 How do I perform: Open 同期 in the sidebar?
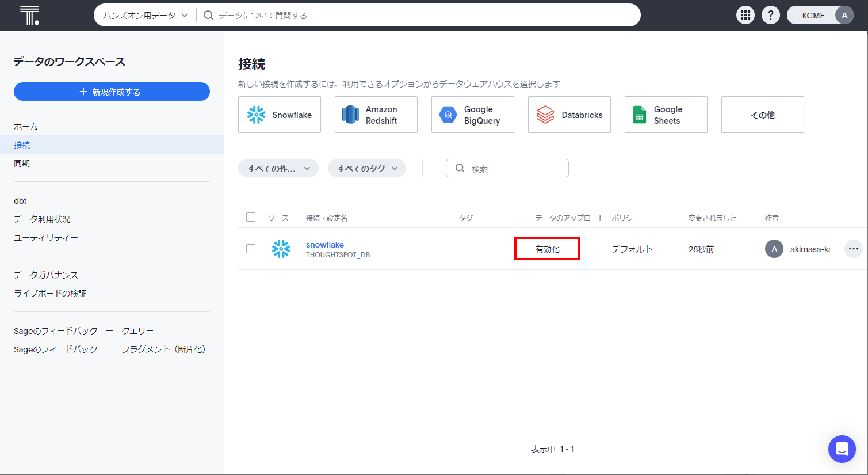coord(22,164)
